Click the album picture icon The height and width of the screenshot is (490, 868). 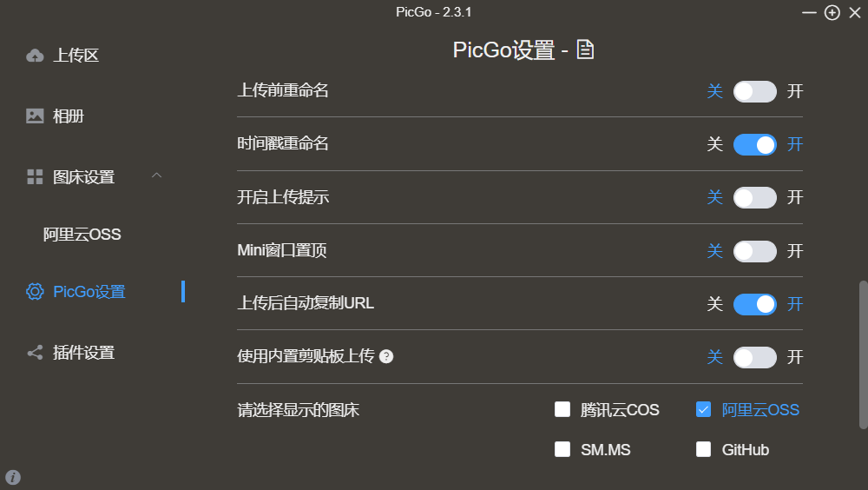point(35,116)
